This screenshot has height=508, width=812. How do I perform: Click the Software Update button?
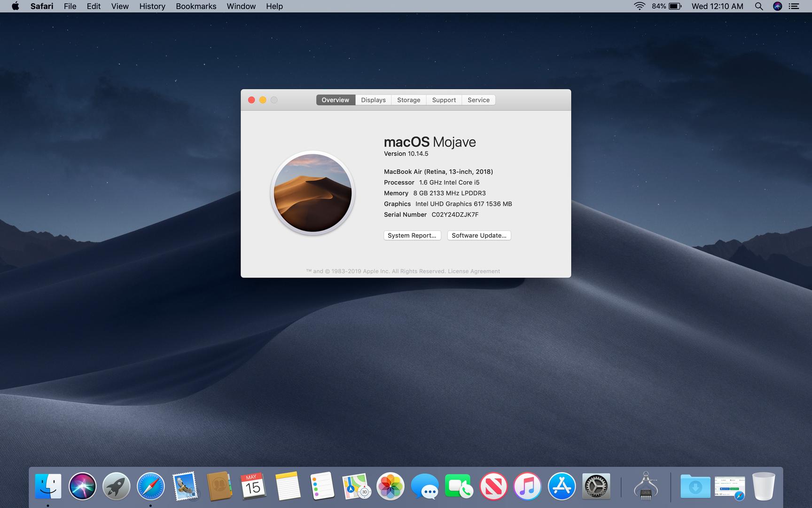(479, 235)
